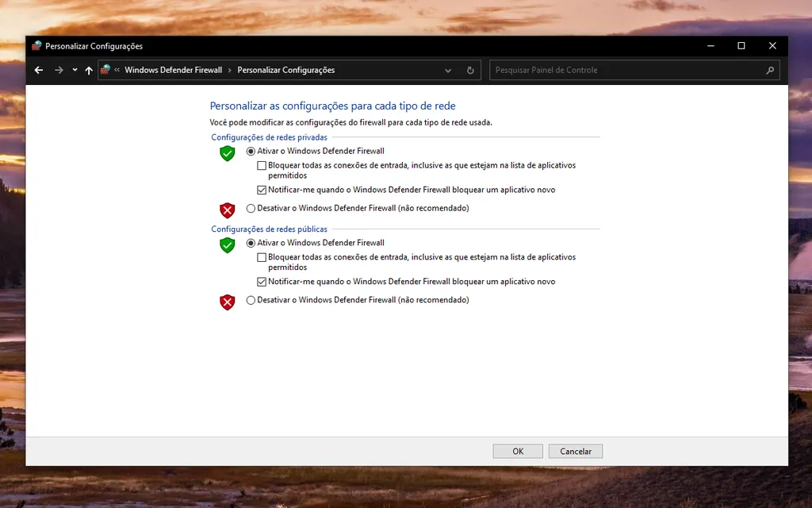The width and height of the screenshot is (812, 508).
Task: Toggle notify checkbox under private networks
Action: (262, 190)
